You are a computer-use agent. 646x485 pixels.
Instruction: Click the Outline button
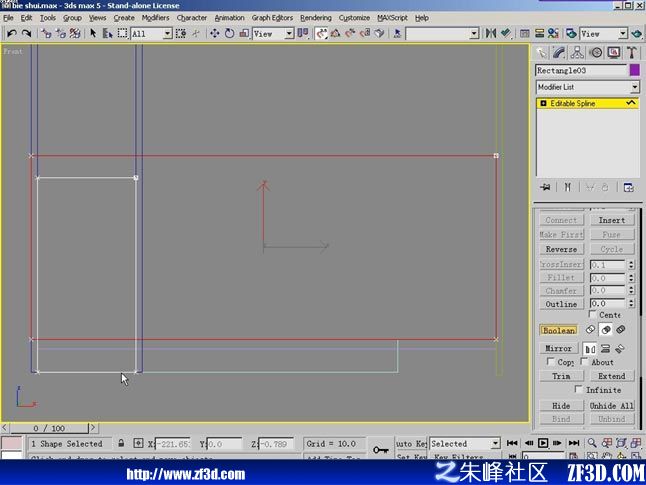click(x=561, y=304)
